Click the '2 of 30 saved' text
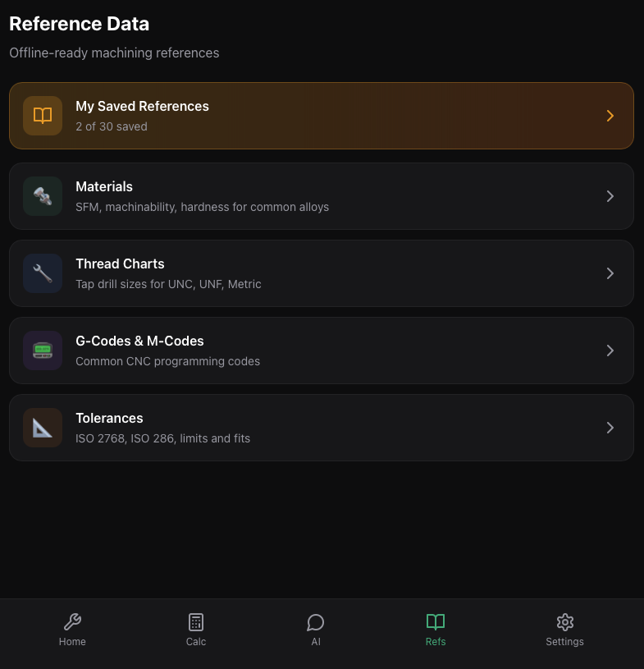 (x=112, y=126)
